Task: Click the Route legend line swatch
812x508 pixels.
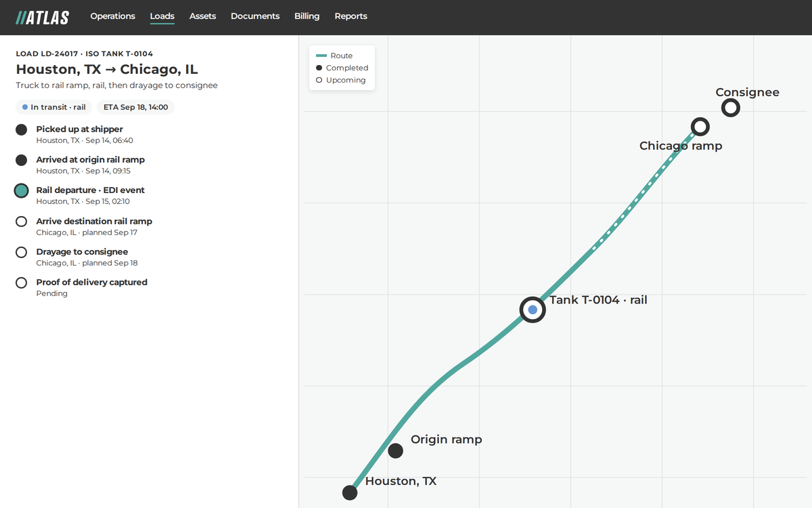Action: (x=321, y=56)
